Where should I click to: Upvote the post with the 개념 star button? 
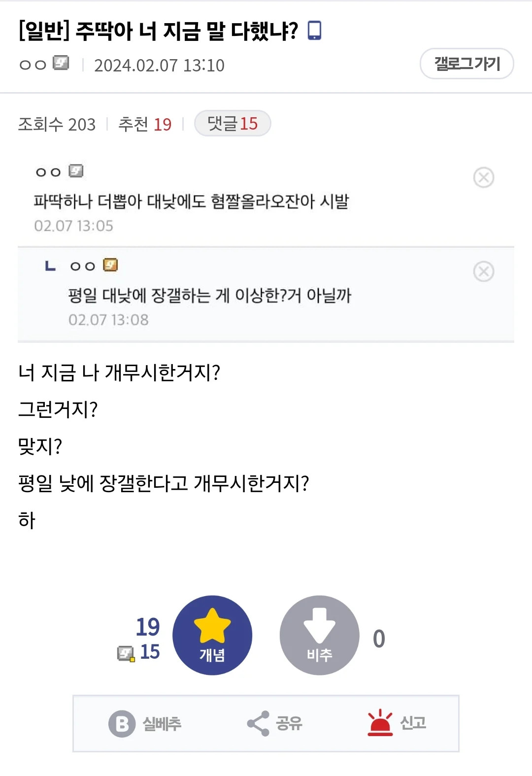[212, 635]
